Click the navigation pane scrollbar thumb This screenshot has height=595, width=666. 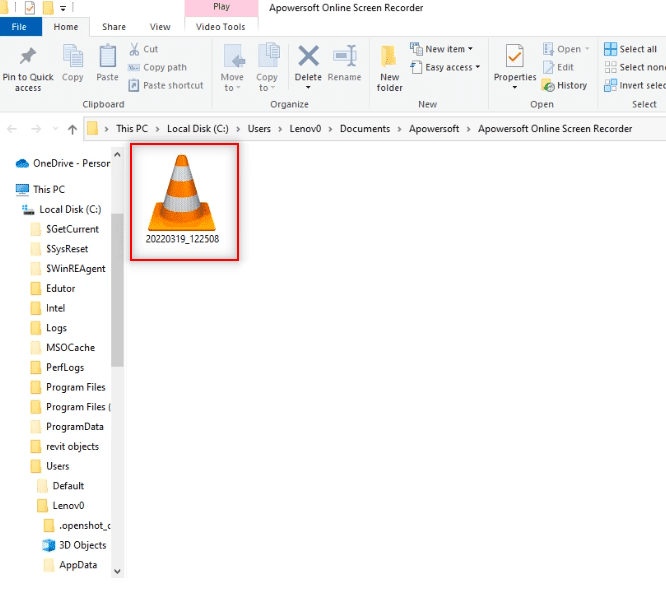tap(117, 290)
